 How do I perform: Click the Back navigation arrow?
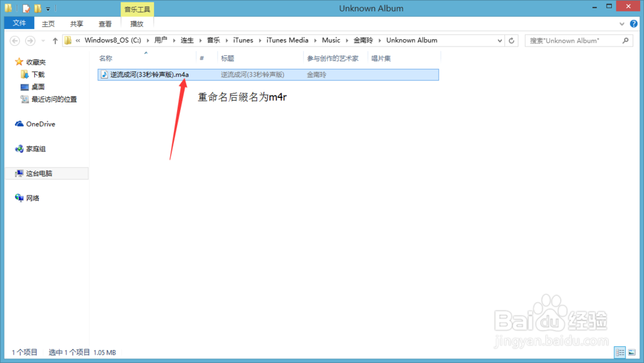pyautogui.click(x=15, y=41)
